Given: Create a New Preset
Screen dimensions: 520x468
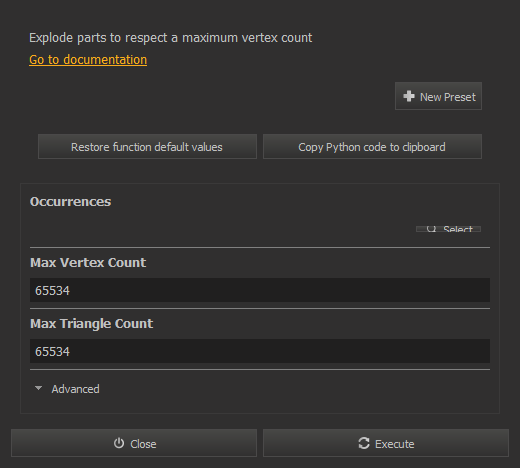Looking at the screenshot, I should point(438,96).
